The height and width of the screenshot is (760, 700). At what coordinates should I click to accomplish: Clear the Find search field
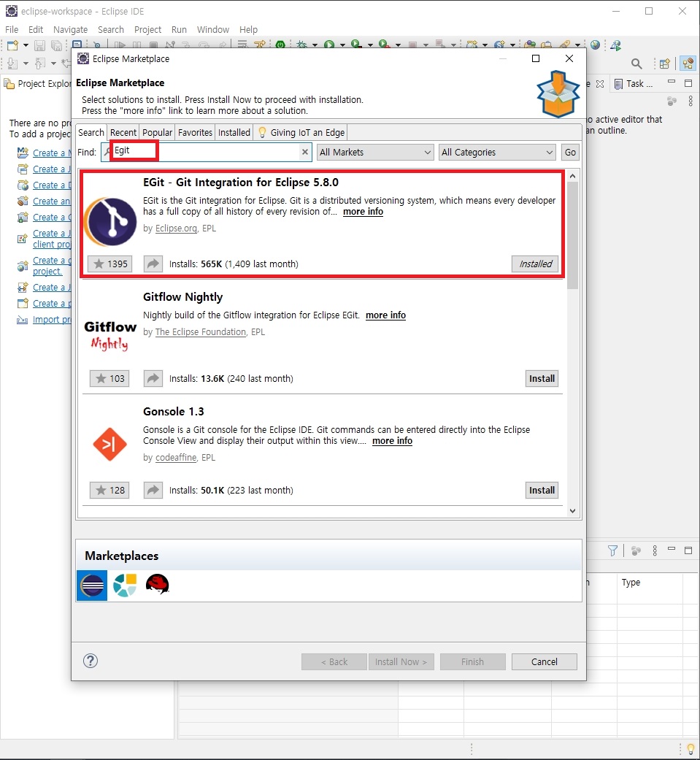(x=305, y=152)
